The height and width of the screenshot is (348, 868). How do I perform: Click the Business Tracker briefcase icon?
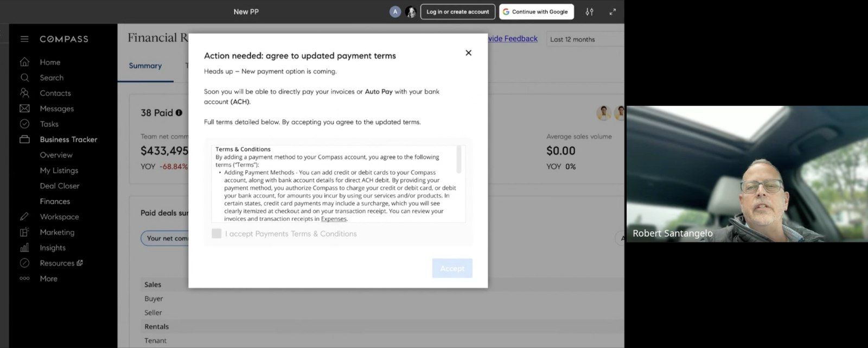point(24,140)
